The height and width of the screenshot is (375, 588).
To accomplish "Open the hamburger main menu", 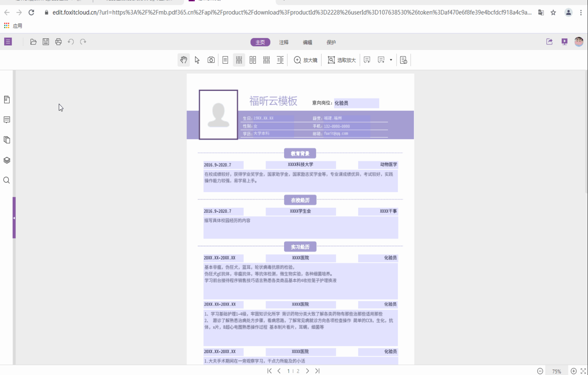I will click(x=8, y=42).
